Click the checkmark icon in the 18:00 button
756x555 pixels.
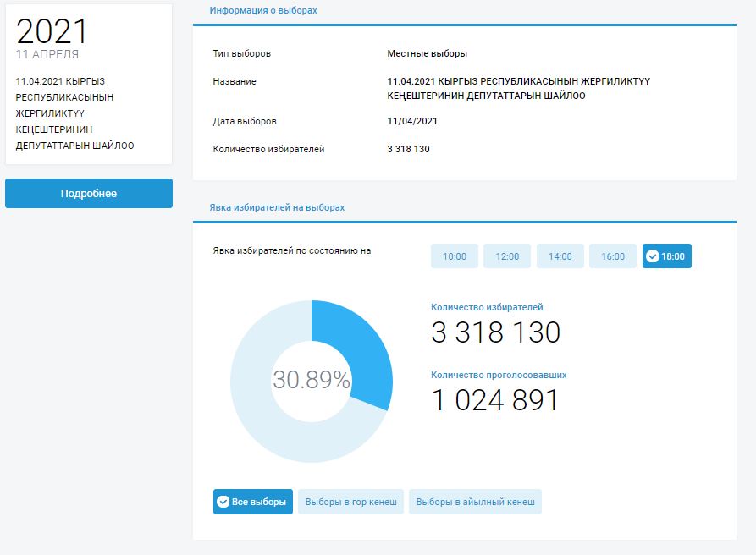(x=652, y=256)
